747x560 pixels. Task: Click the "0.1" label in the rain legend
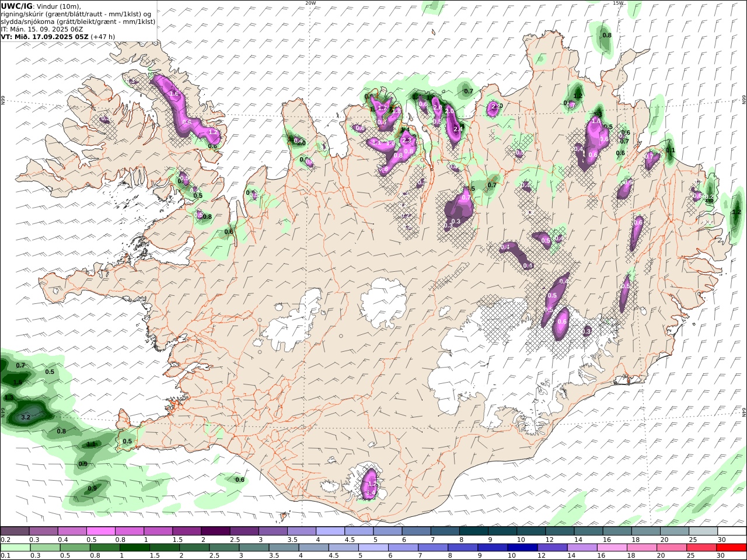pyautogui.click(x=5, y=556)
